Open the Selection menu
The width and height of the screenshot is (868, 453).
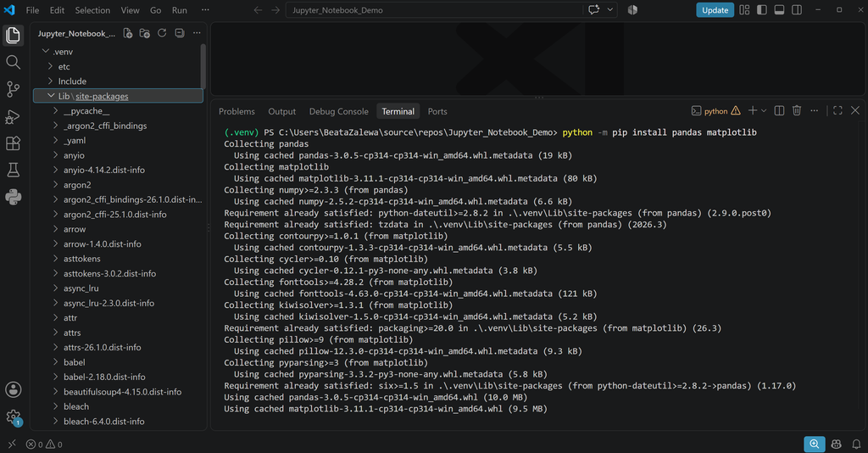point(92,10)
